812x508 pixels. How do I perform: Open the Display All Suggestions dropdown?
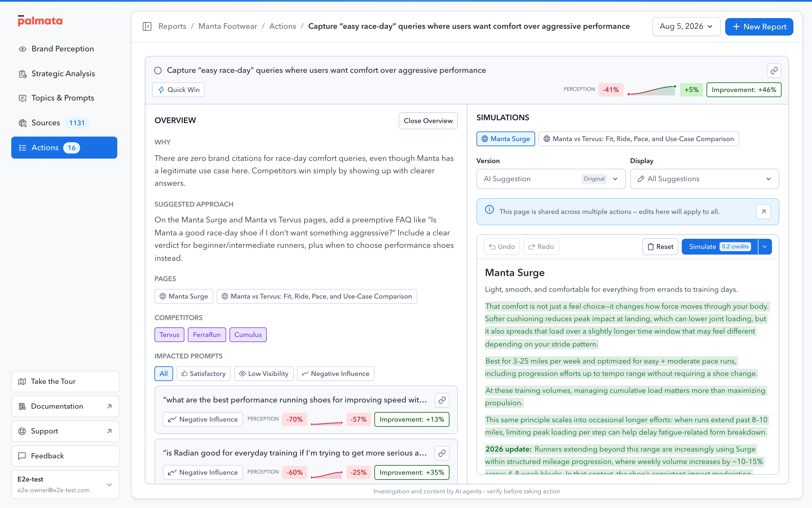pos(704,179)
